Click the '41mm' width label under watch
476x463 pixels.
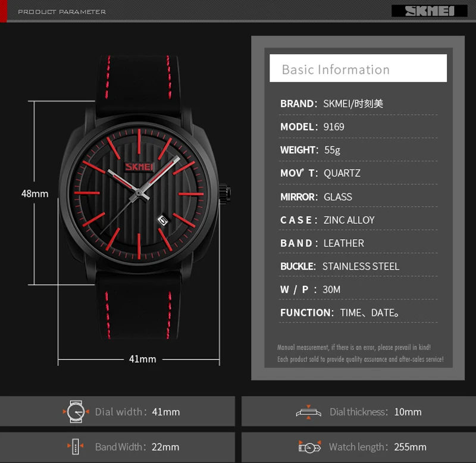143,359
